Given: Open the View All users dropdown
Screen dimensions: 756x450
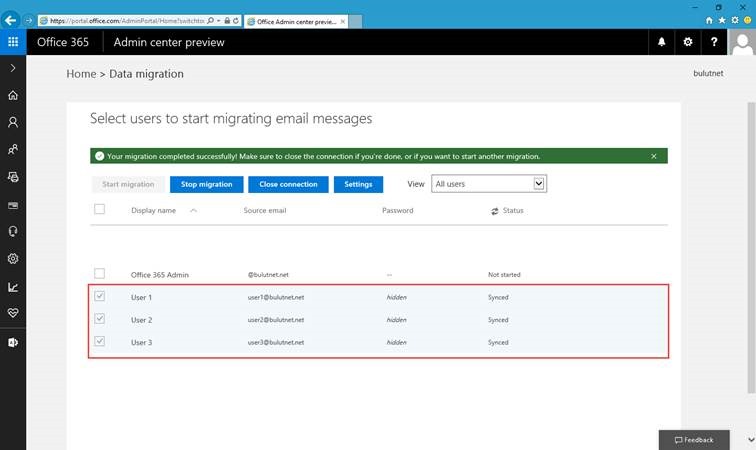Looking at the screenshot, I should click(x=489, y=184).
